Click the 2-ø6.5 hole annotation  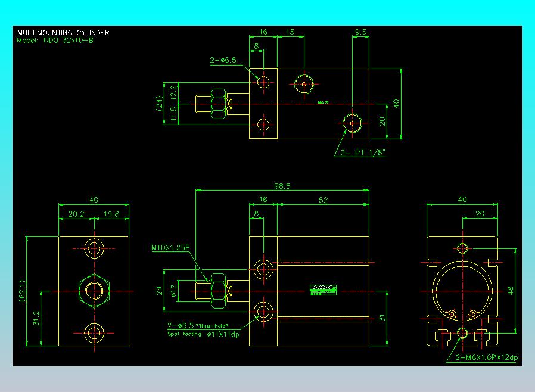tap(223, 60)
